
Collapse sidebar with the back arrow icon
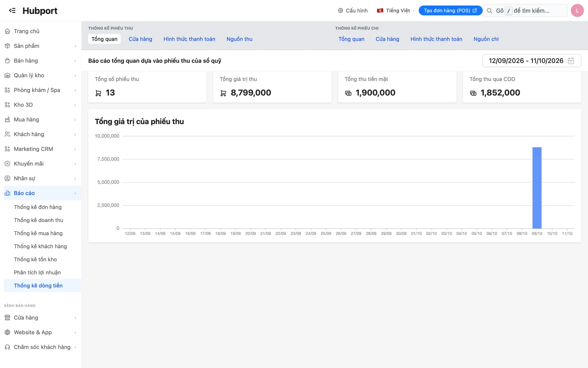(12, 10)
